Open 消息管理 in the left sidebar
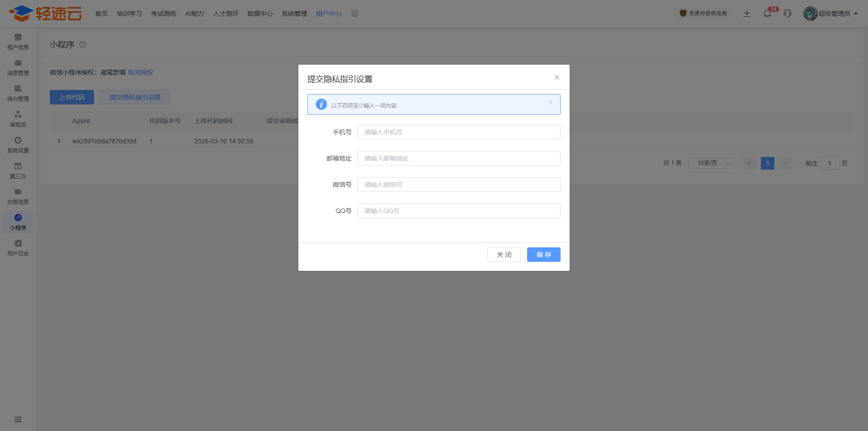 pyautogui.click(x=18, y=67)
